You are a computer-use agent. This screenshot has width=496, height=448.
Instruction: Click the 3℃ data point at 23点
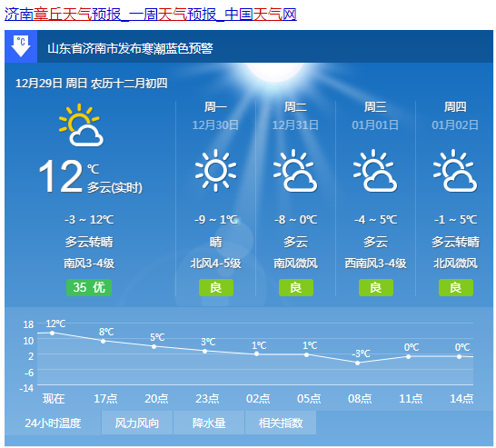[205, 351]
